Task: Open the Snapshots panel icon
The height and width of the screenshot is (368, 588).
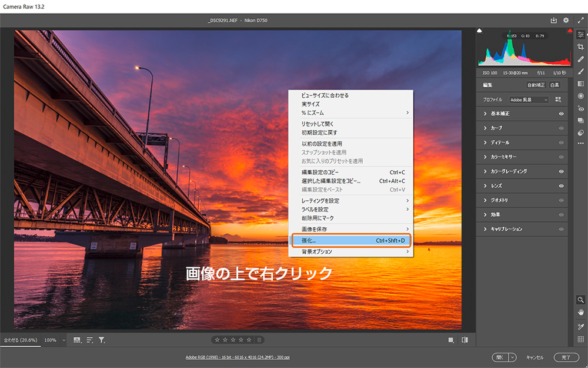Action: point(580,121)
